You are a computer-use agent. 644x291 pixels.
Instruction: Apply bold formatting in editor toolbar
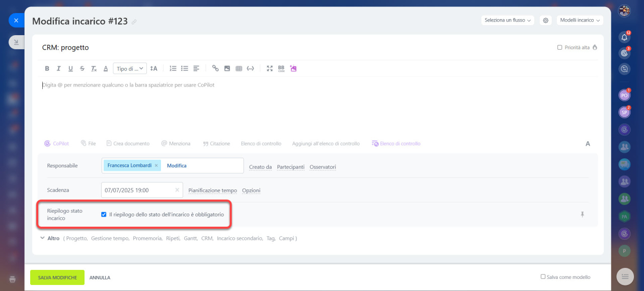pos(47,68)
